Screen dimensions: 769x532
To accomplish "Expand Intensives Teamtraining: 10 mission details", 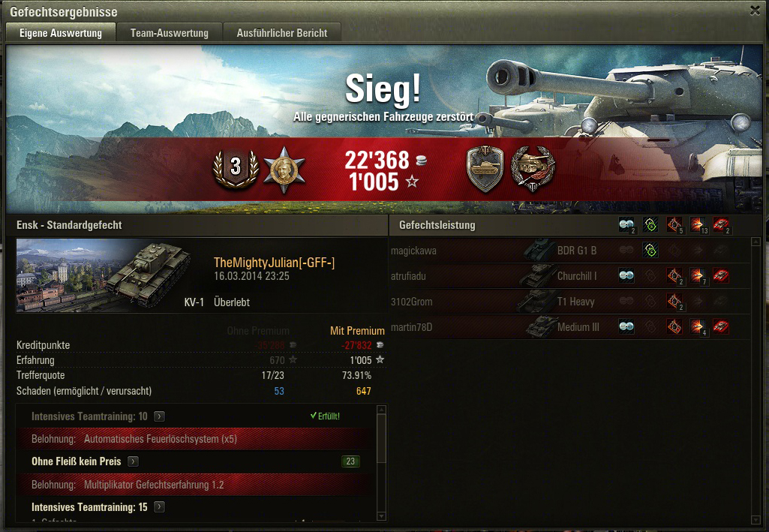I will 159,416.
